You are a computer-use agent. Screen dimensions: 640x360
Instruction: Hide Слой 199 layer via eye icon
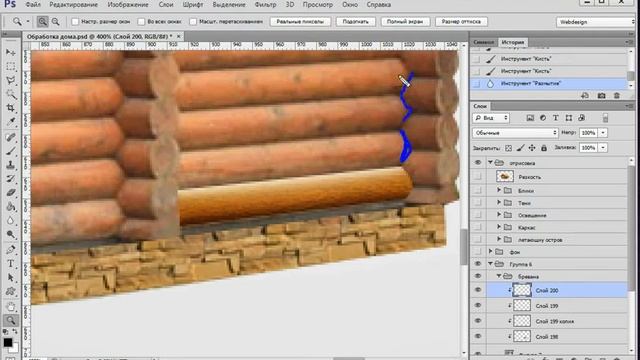[478, 306]
